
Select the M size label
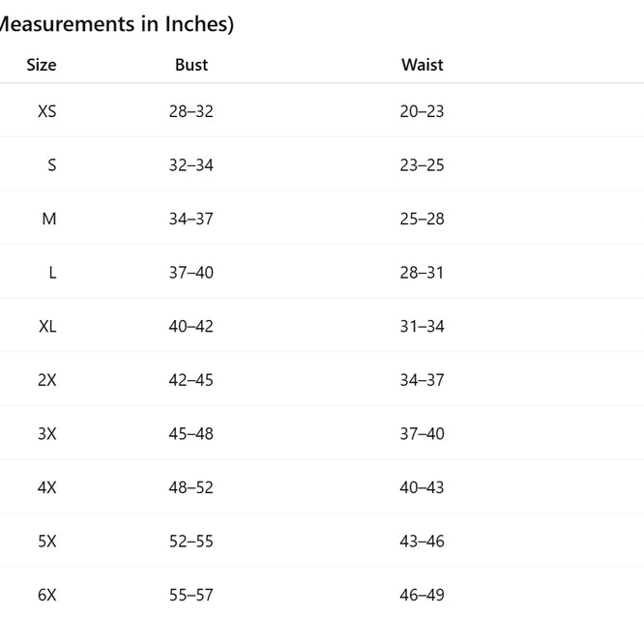(x=48, y=220)
